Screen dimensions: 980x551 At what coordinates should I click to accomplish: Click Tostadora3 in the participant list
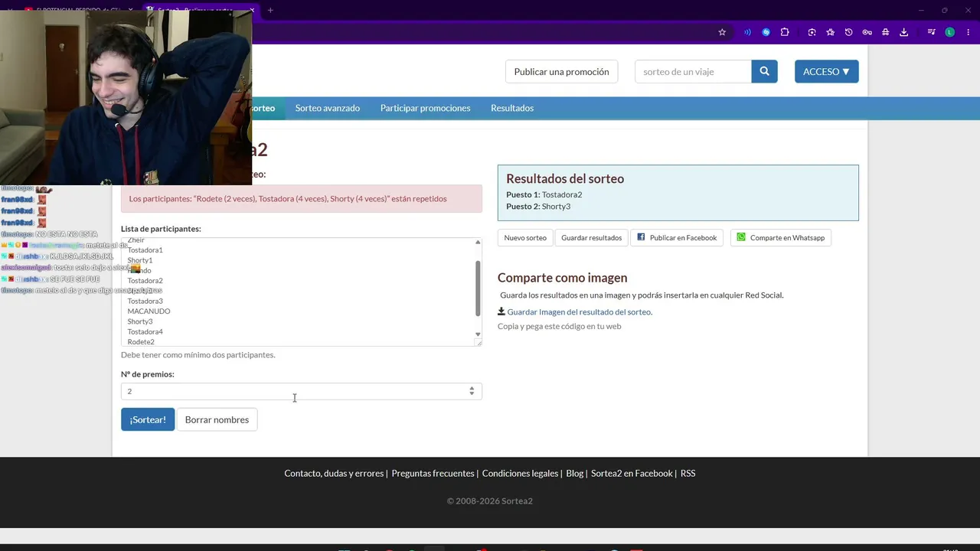pyautogui.click(x=145, y=301)
